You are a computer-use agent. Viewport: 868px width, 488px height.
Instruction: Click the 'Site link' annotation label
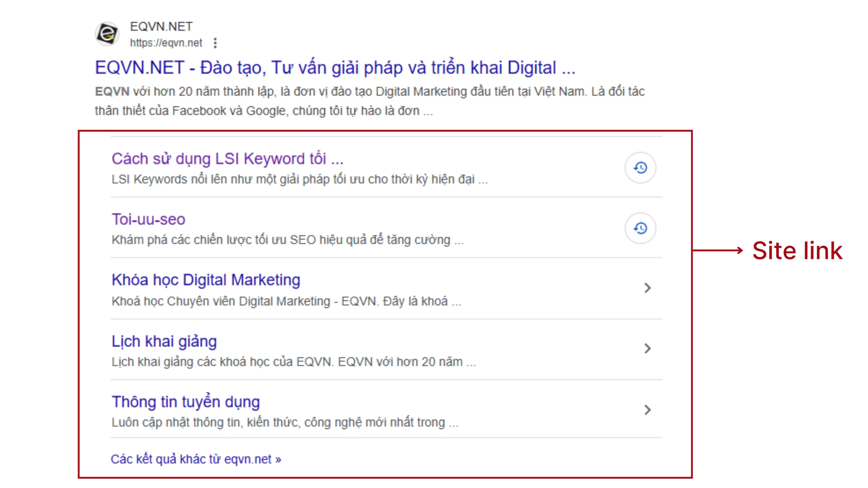click(797, 251)
